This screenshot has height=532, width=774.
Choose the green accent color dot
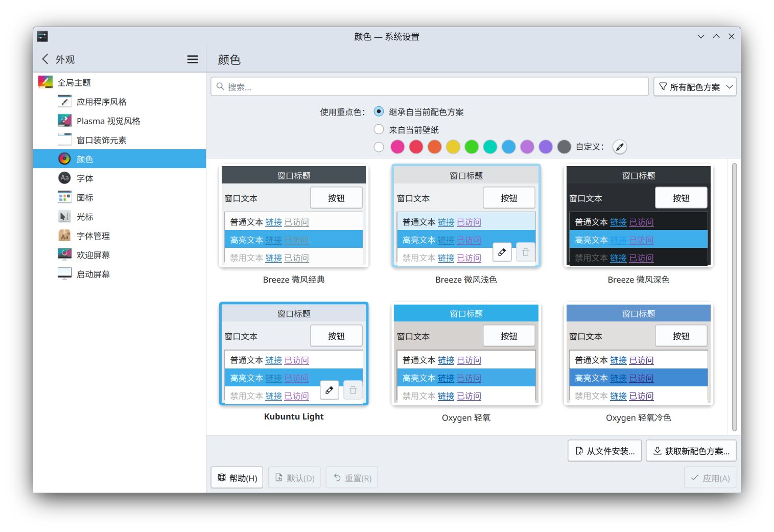coord(472,147)
